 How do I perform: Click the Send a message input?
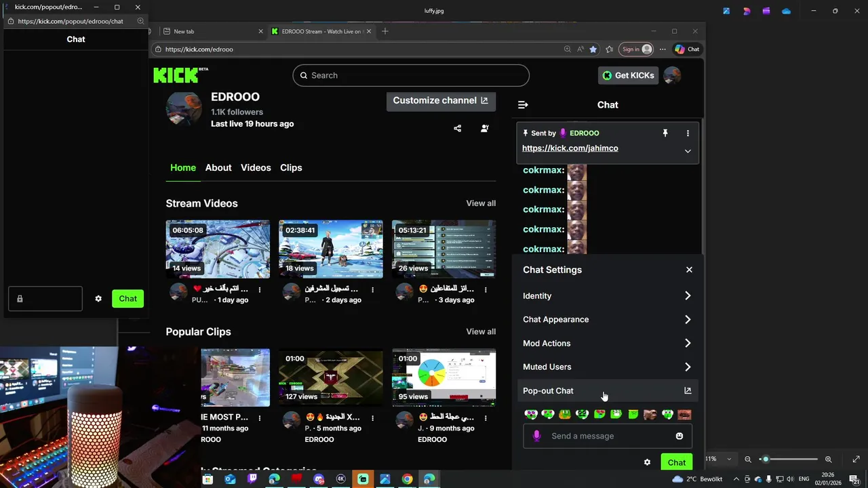608,436
